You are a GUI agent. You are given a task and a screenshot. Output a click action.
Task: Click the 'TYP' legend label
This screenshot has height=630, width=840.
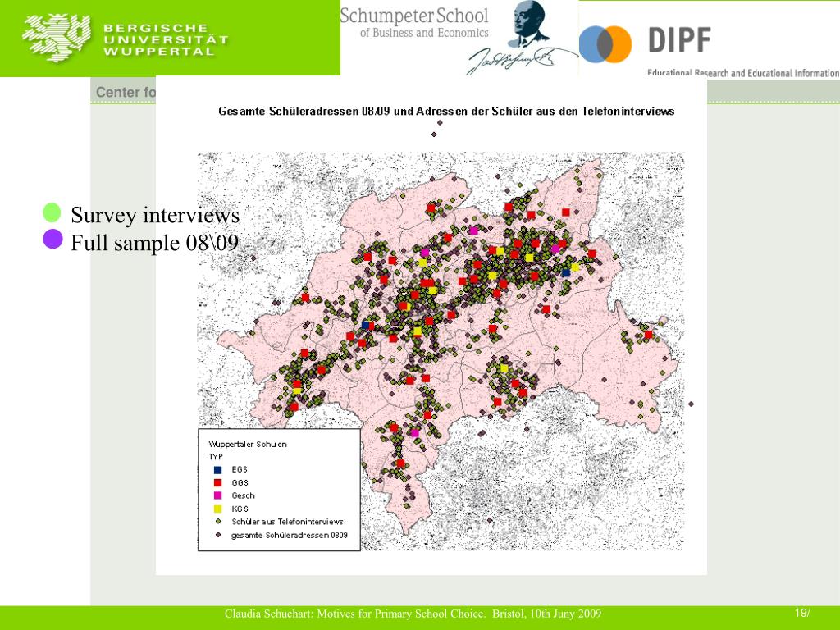pos(216,457)
